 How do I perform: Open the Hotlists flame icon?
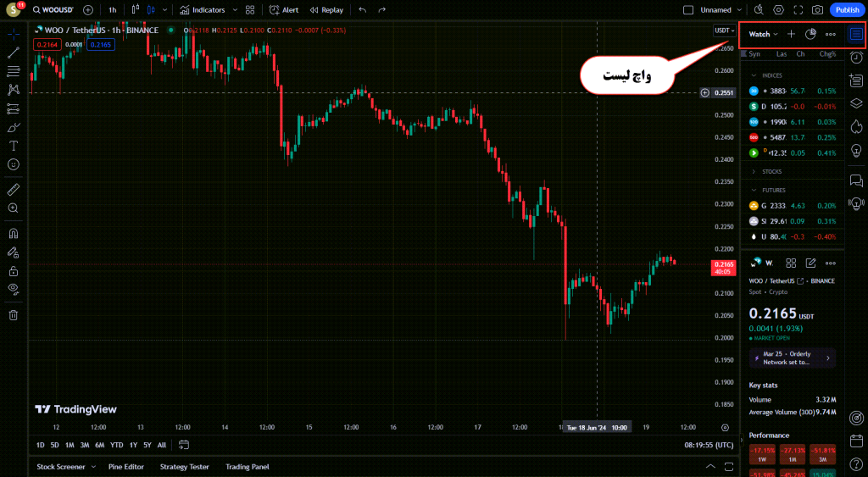[856, 127]
